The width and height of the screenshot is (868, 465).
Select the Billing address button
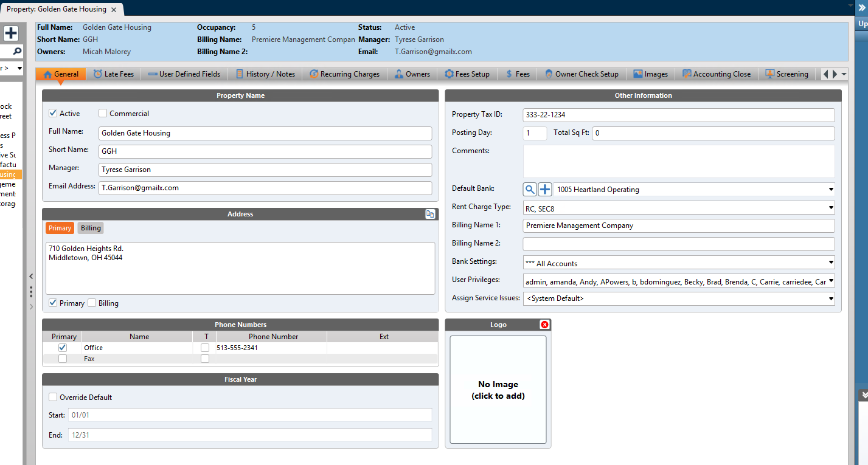[91, 228]
